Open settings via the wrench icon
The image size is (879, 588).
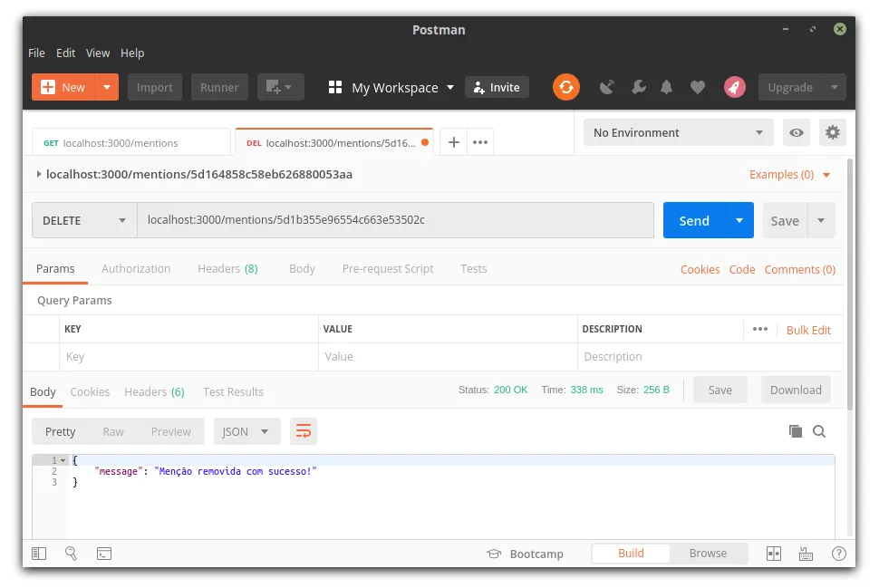[638, 87]
